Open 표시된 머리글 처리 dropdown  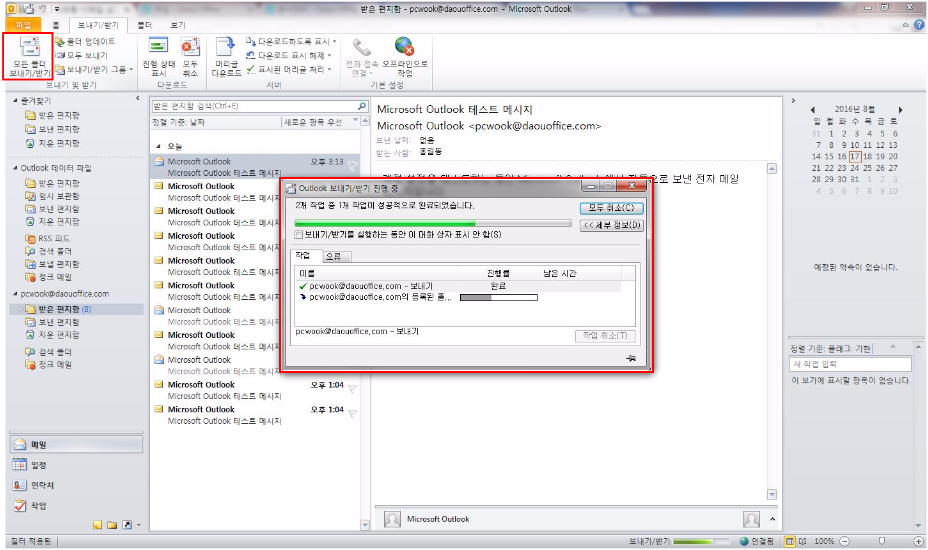pyautogui.click(x=289, y=69)
